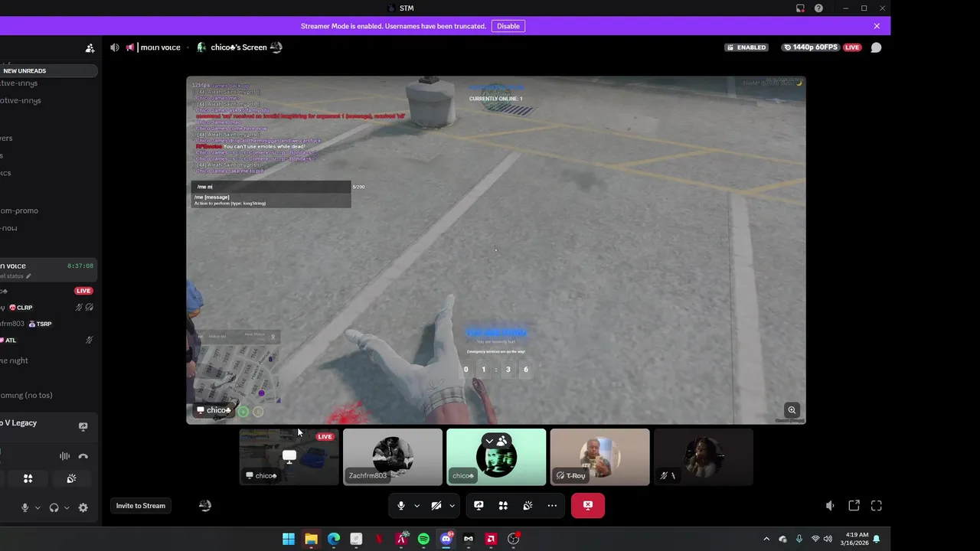Select chico's LIVE stream thumbnail

click(289, 457)
